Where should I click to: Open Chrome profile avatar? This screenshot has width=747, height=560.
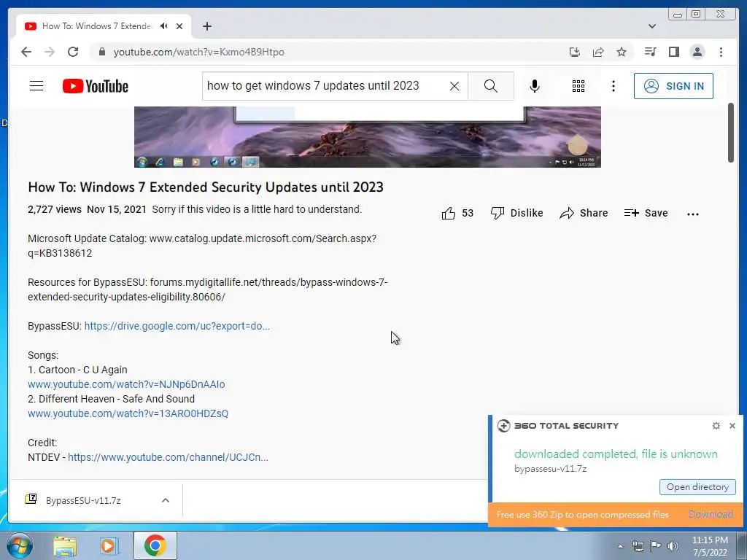(x=697, y=52)
